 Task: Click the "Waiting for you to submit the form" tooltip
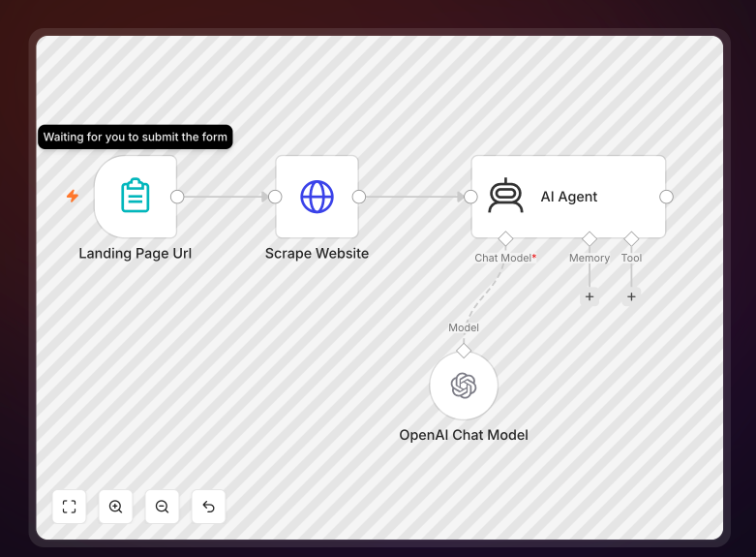tap(135, 138)
